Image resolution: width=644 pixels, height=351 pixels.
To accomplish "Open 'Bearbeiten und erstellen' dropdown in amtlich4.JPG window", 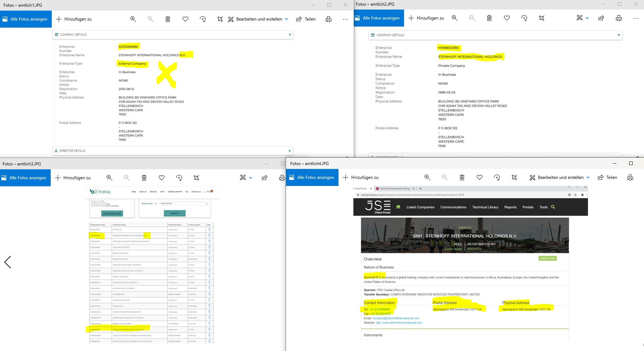I will click(560, 177).
